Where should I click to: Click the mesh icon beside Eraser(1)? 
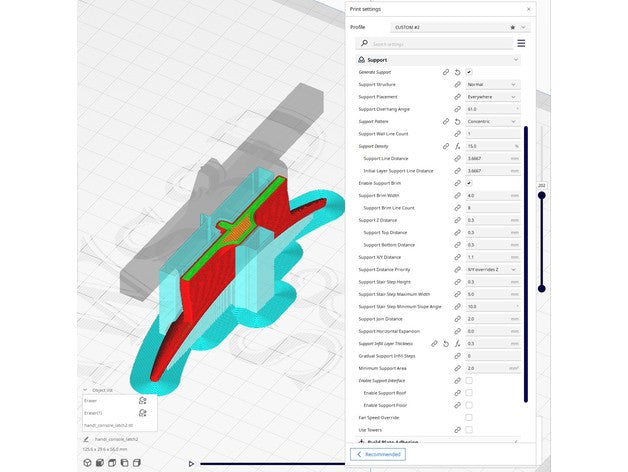coord(142,413)
